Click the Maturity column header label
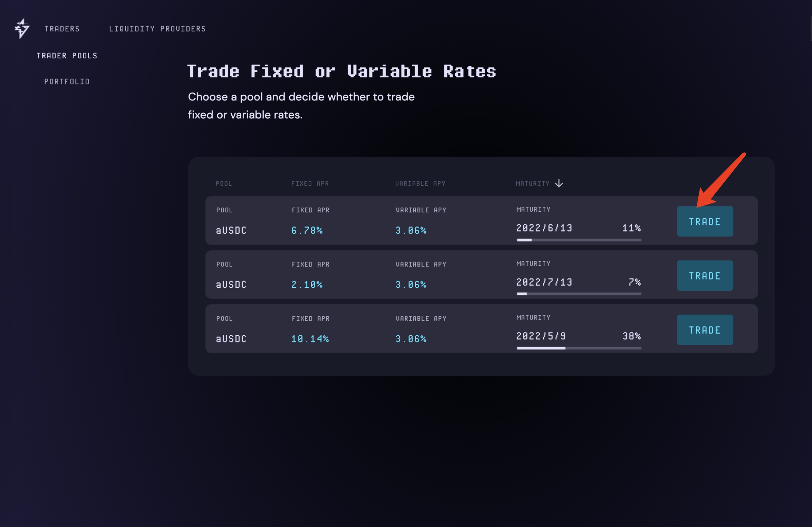The image size is (812, 527). [x=532, y=183]
